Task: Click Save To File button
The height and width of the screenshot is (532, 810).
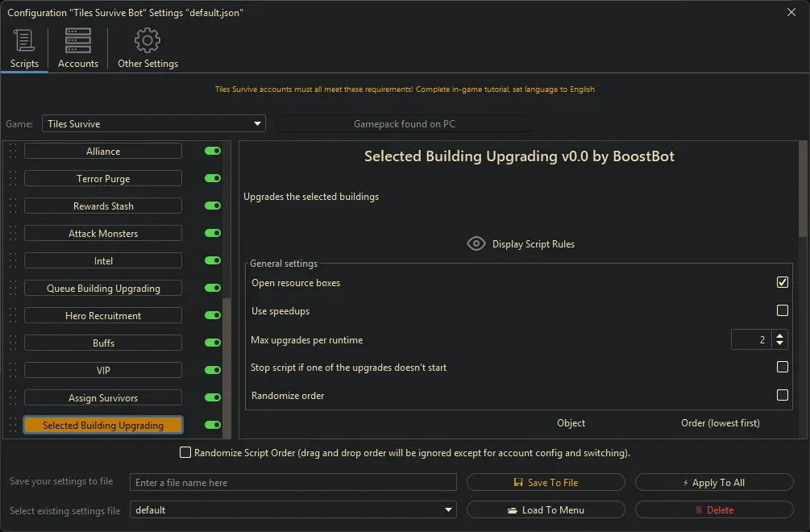Action: coord(546,483)
